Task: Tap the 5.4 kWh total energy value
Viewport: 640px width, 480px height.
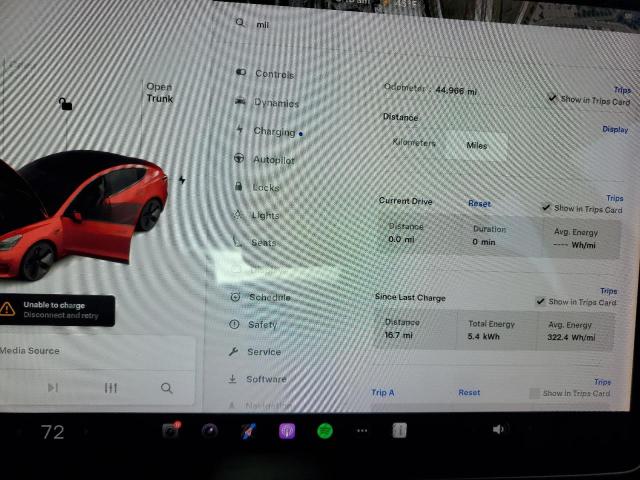Action: tap(484, 336)
